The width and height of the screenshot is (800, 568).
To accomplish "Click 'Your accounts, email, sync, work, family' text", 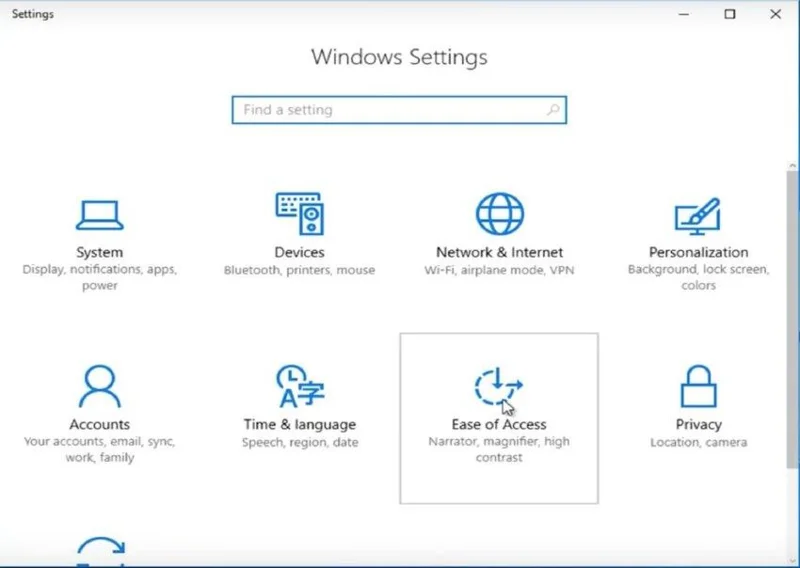I will [99, 449].
